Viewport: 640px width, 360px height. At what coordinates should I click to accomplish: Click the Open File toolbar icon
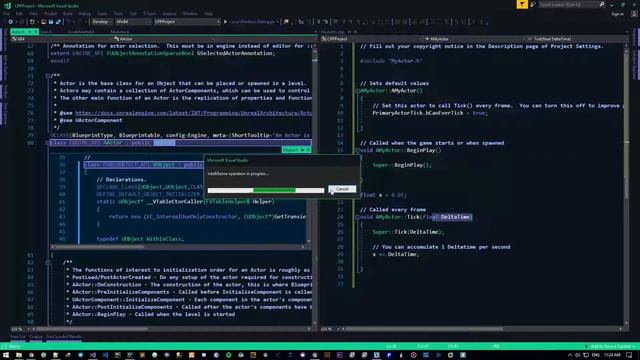point(43,22)
